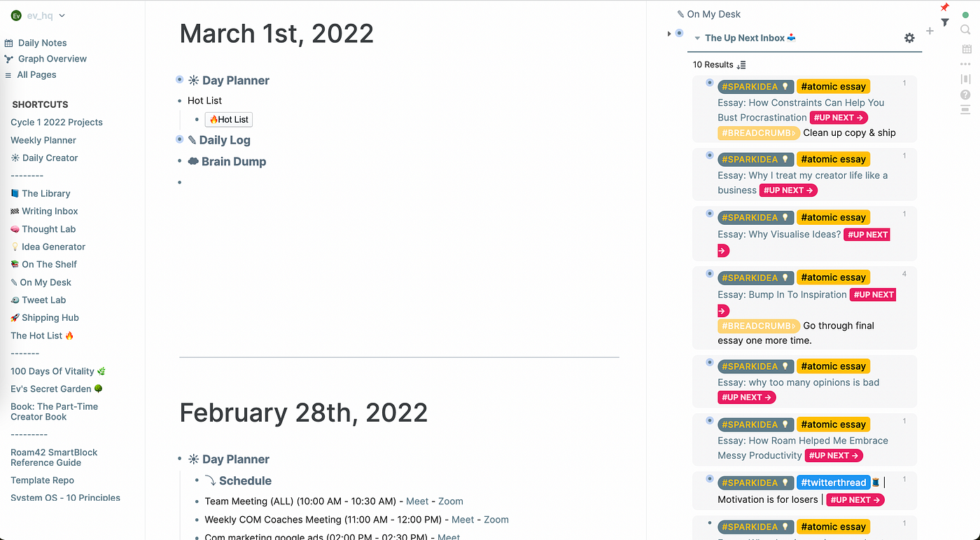This screenshot has height=540, width=980.
Task: Click the help question mark icon
Action: pos(966,95)
